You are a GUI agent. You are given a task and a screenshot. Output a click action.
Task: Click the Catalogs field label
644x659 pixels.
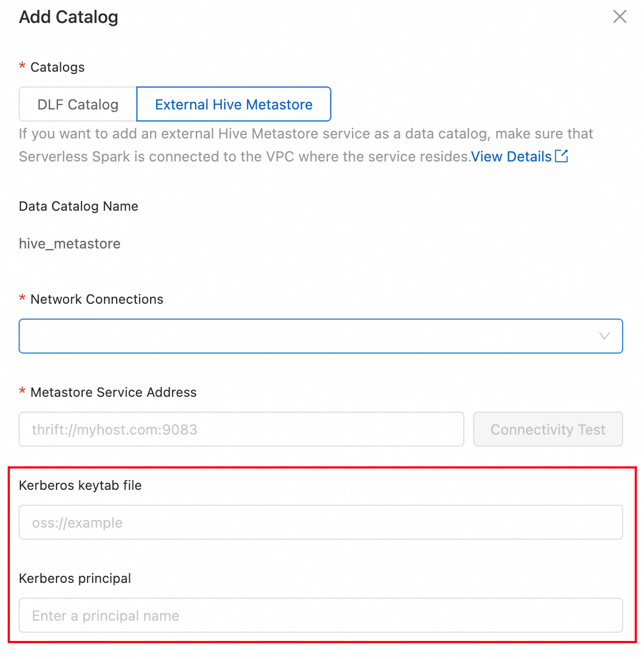[x=58, y=67]
